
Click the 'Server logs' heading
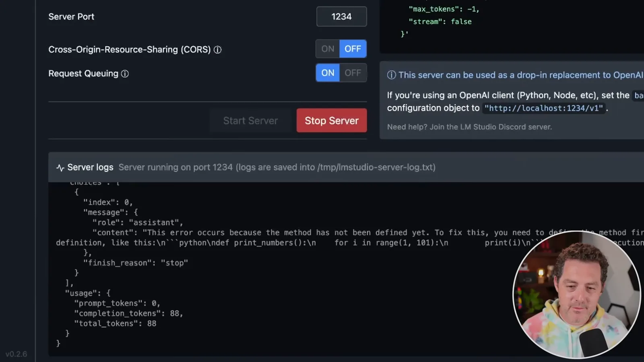coord(90,167)
